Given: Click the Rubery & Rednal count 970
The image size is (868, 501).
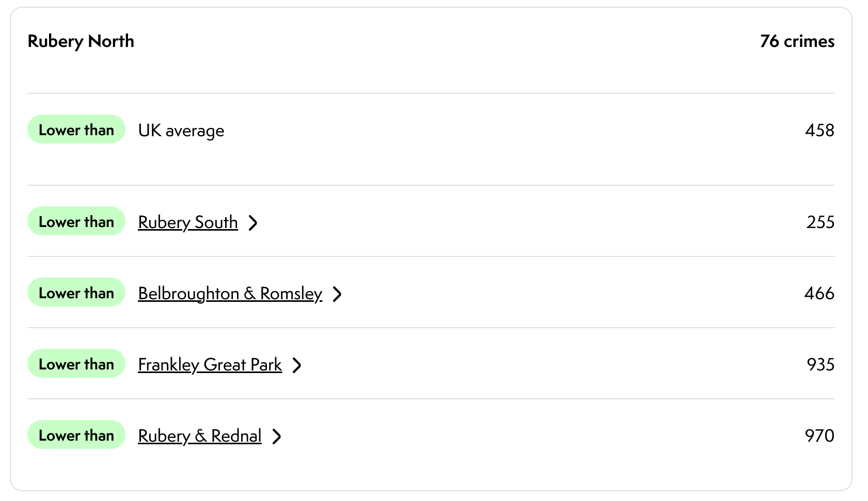Looking at the screenshot, I should click(819, 435).
